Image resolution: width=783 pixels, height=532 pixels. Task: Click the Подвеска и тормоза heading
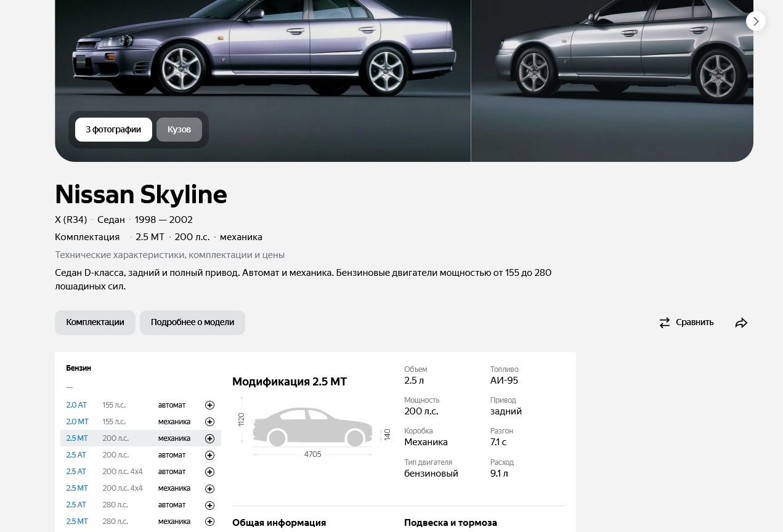click(450, 523)
